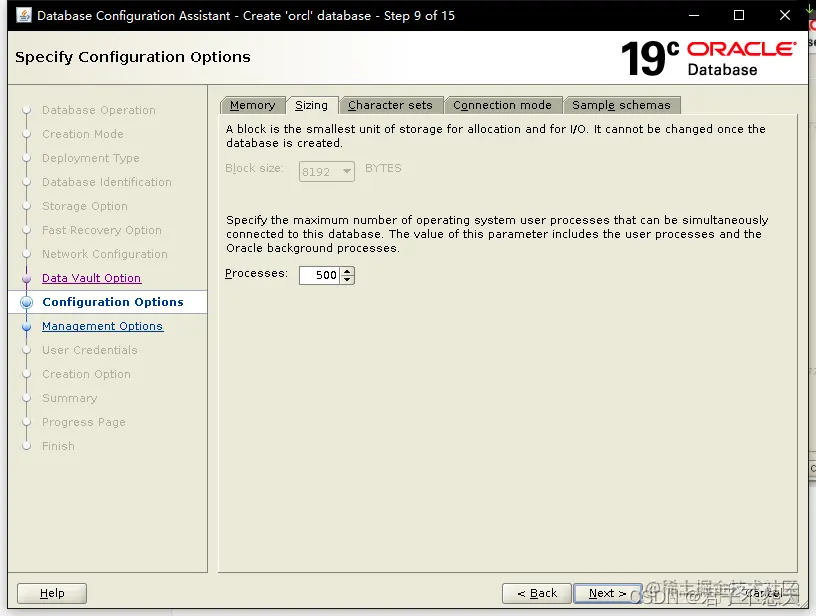This screenshot has height=616, width=816.
Task: Click the Creation Mode step label
Action: tap(83, 134)
